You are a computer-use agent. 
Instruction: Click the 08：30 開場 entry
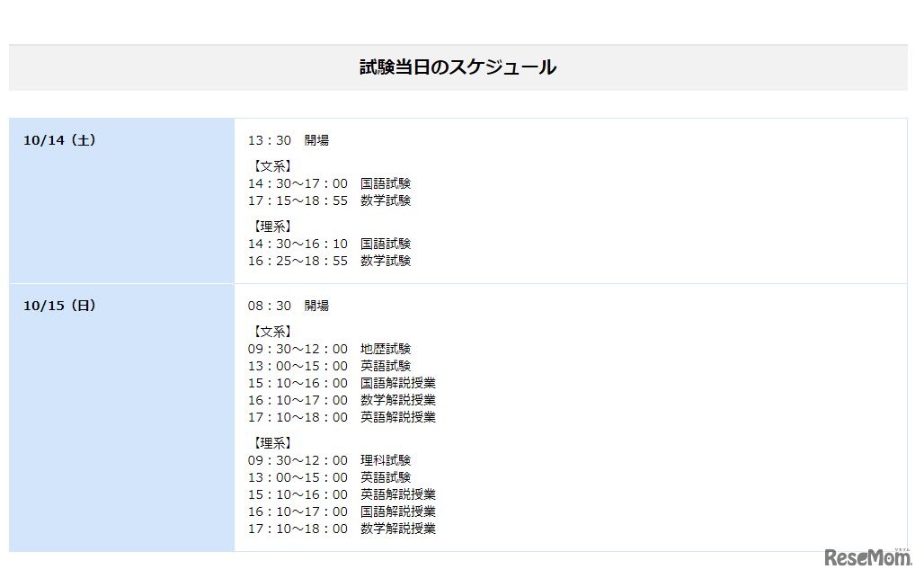coord(289,305)
